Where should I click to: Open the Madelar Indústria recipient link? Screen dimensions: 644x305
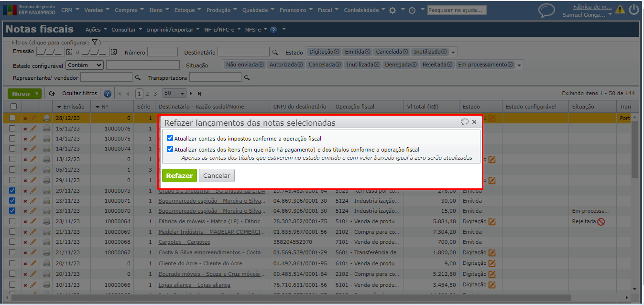211,232
